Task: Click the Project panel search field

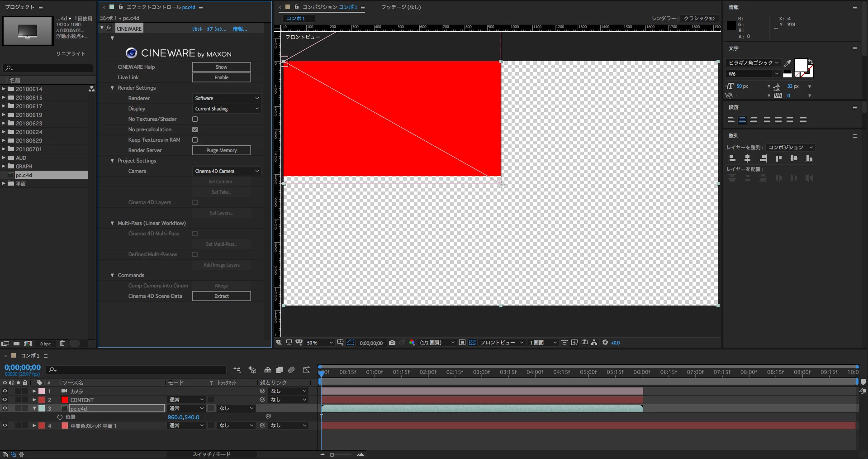Action: pos(48,68)
